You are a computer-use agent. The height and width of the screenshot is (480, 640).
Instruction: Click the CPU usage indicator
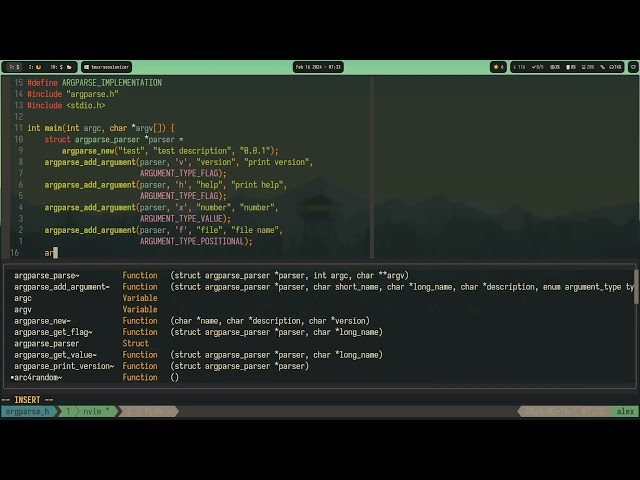click(555, 67)
